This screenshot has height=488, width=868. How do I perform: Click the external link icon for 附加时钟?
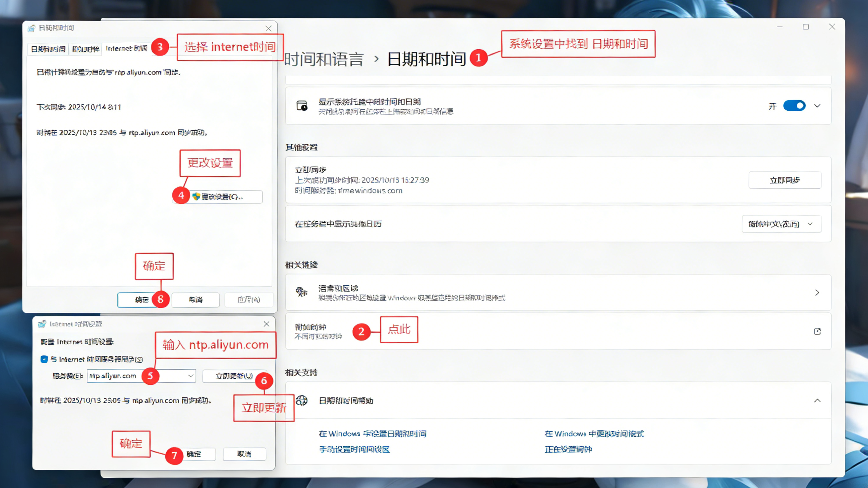pos(817,331)
